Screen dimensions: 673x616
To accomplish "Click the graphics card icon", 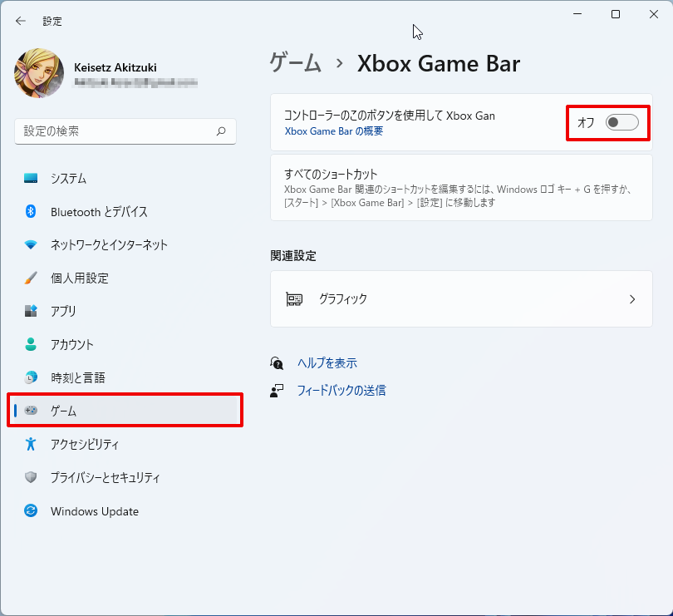I will pyautogui.click(x=294, y=299).
